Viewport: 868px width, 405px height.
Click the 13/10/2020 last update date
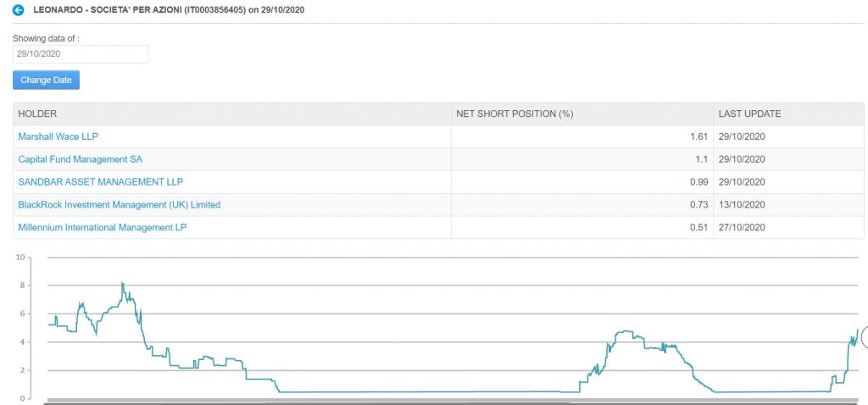[x=741, y=205]
